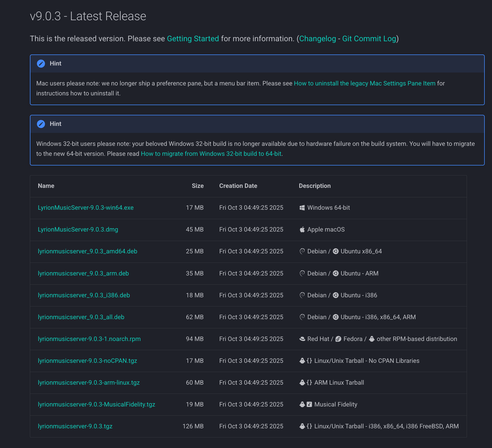This screenshot has width=492, height=448.
Task: Open the Changelog link
Action: [x=317, y=39]
